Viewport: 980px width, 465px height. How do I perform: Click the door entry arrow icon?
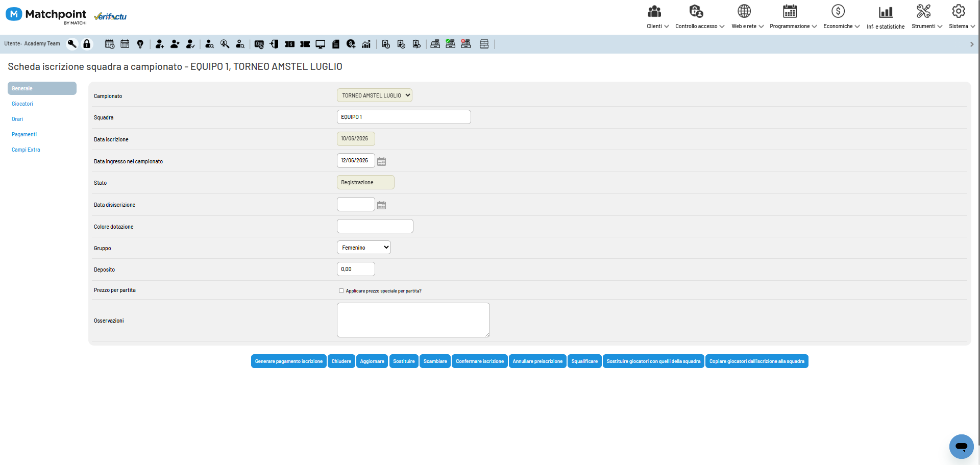(x=275, y=44)
